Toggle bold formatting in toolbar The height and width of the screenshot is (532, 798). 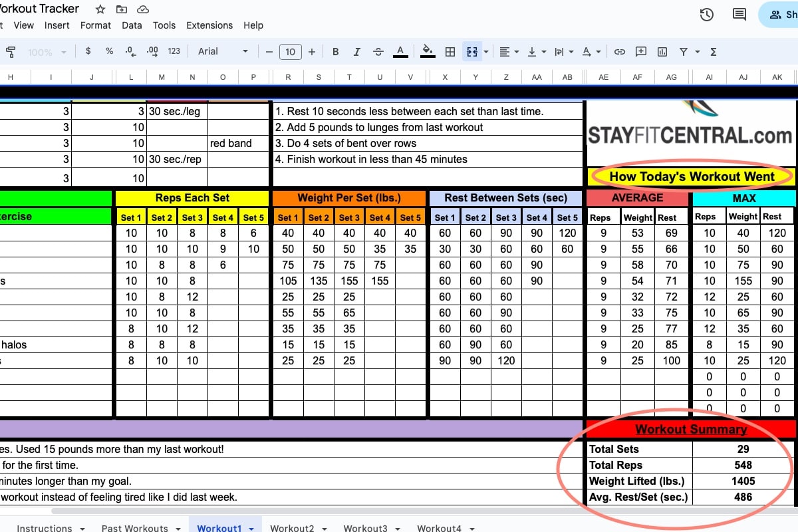(335, 52)
